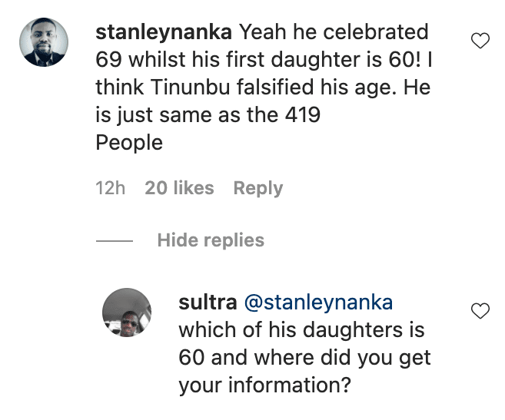Click the word "People" ending the comment

(x=129, y=144)
